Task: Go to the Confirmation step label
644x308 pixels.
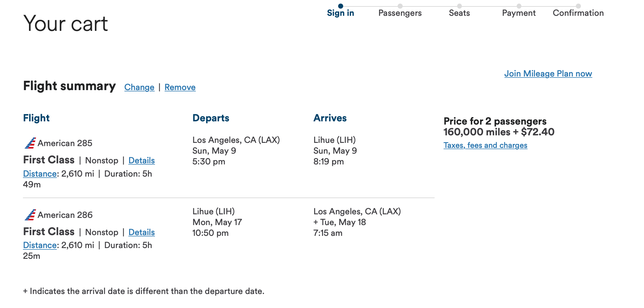Action: [x=578, y=13]
